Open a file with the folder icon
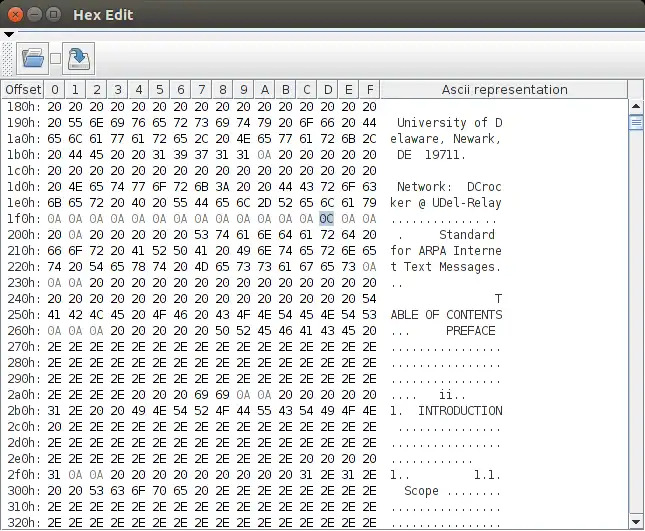This screenshot has height=531, width=645. coord(32,58)
